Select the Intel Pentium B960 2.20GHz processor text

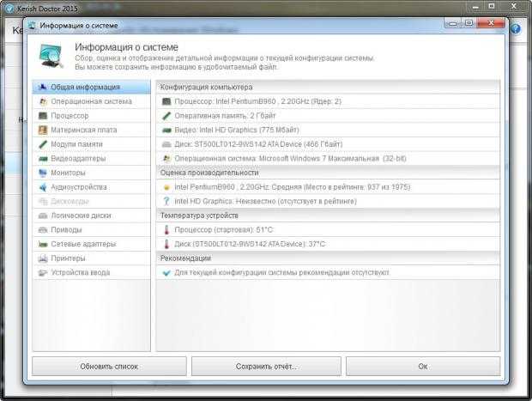[258, 101]
